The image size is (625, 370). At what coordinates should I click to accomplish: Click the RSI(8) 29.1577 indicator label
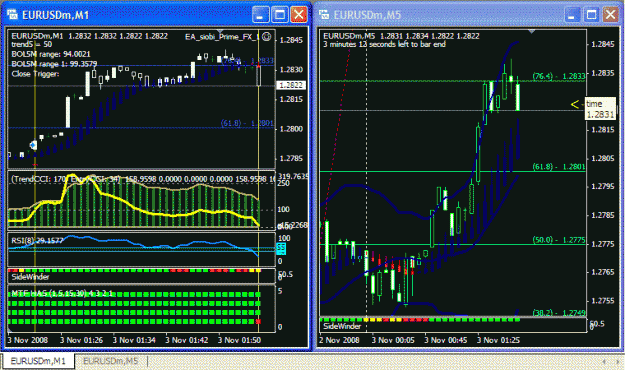(x=37, y=240)
